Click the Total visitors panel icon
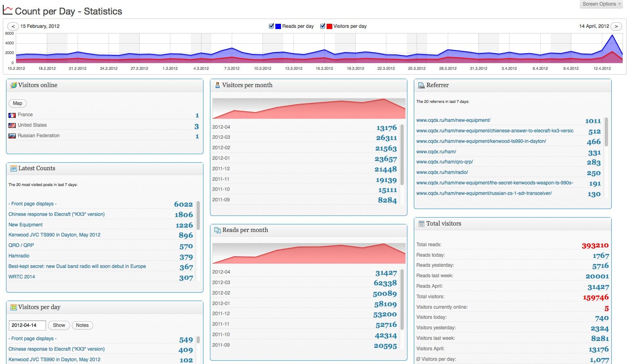The image size is (627, 364). (421, 224)
